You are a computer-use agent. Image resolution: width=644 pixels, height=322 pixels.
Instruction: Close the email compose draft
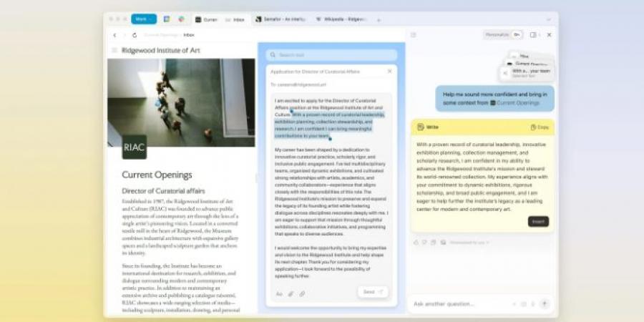(x=389, y=72)
